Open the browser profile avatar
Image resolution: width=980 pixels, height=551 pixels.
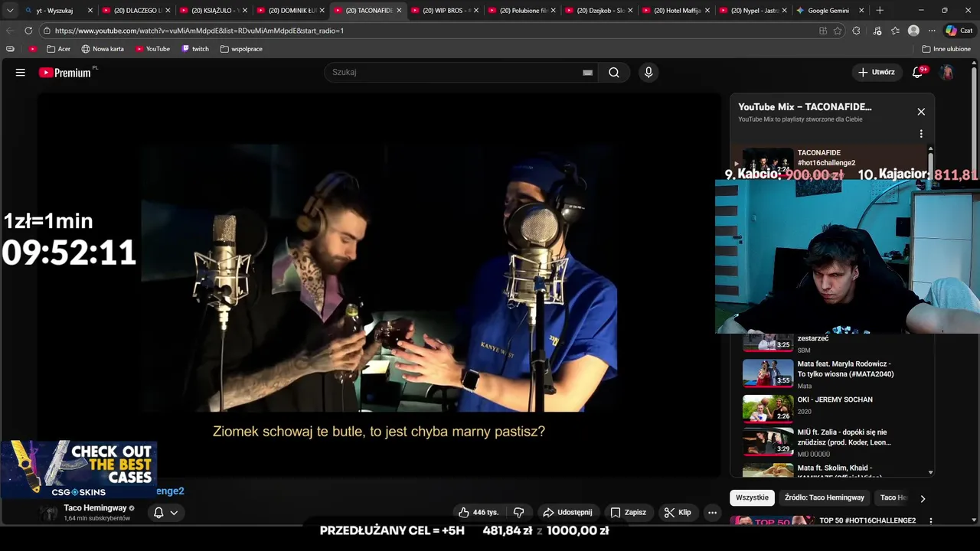(913, 31)
